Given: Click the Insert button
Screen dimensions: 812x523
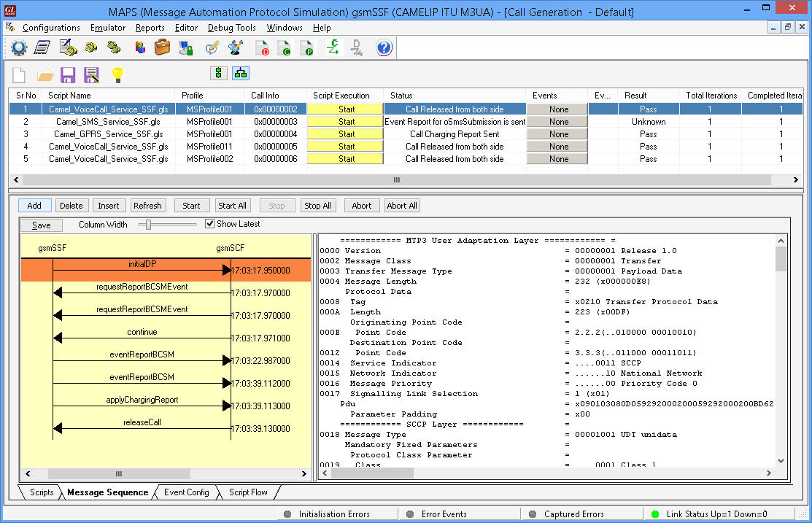Looking at the screenshot, I should [x=108, y=206].
